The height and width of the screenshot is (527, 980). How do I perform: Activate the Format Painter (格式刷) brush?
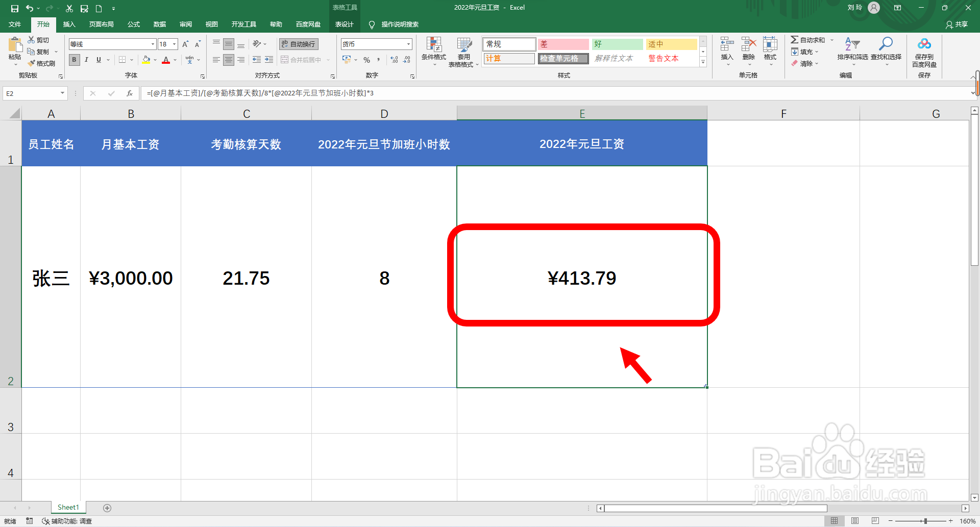coord(31,63)
